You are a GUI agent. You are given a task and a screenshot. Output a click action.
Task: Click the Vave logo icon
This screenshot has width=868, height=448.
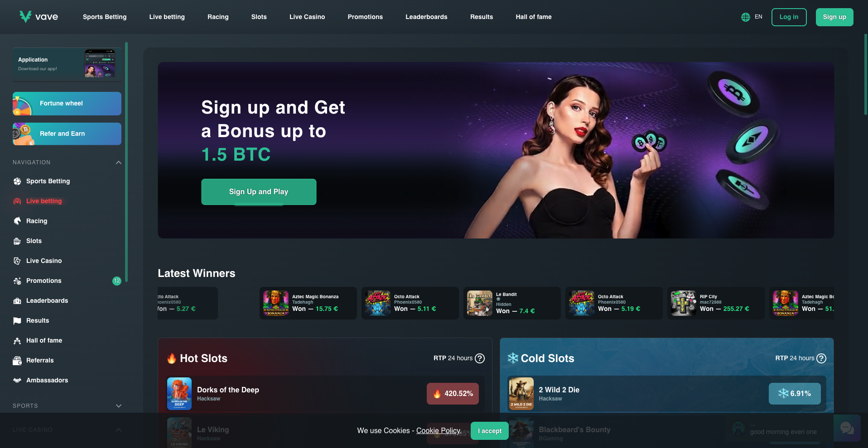[x=25, y=17]
